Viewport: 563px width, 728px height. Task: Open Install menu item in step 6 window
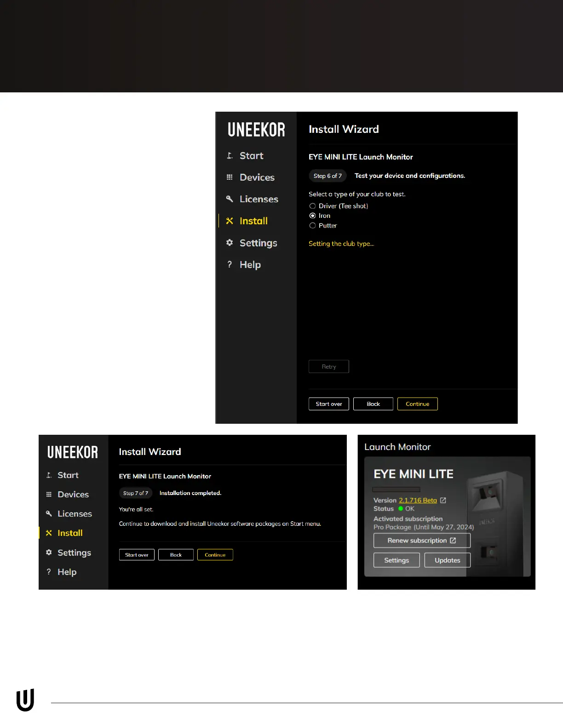pos(253,221)
